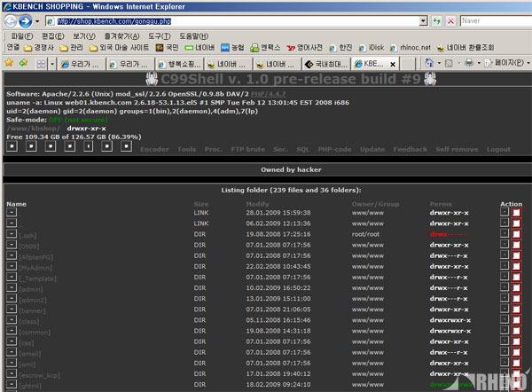Open the 페이지(P) menu dropdown

point(507,63)
